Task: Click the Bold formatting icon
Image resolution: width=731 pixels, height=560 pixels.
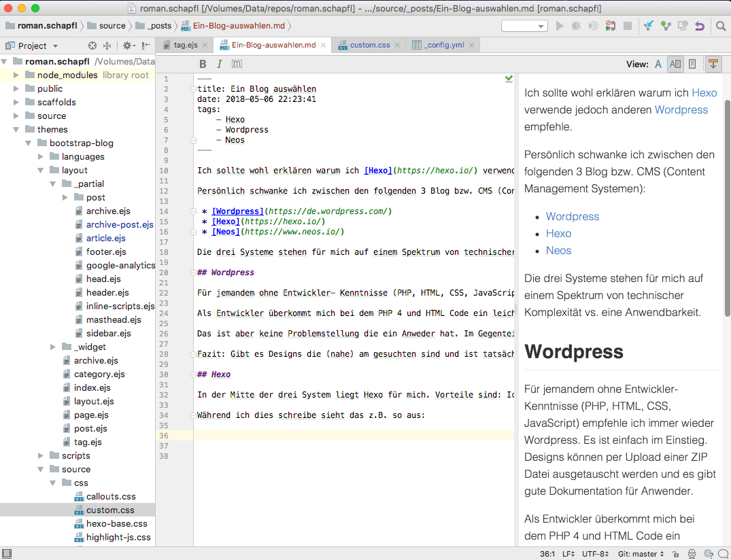Action: click(x=203, y=64)
